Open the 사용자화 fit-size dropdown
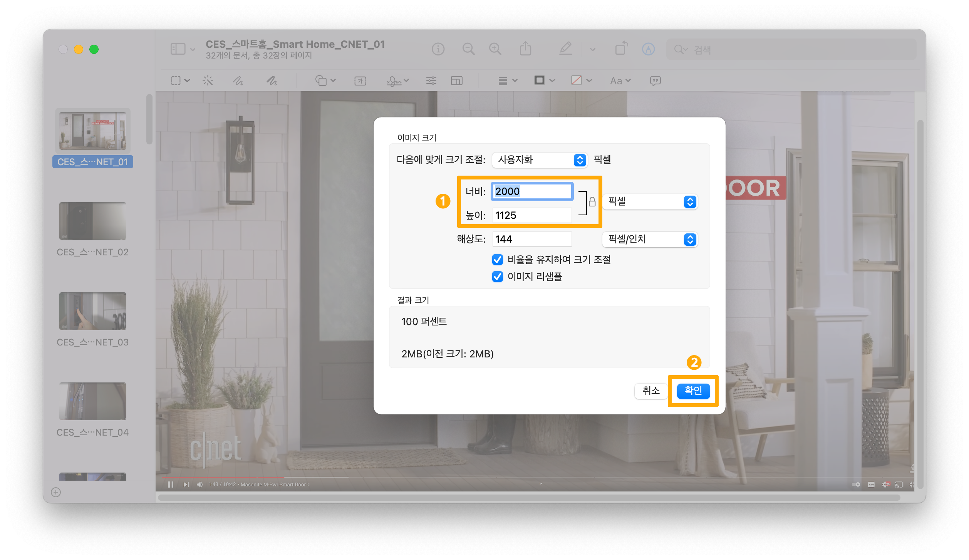 click(539, 160)
